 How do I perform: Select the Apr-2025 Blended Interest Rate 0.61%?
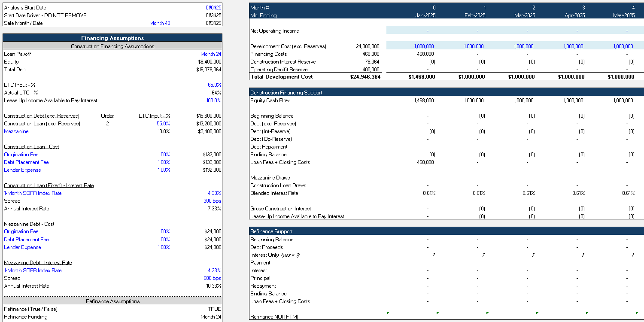pos(579,193)
